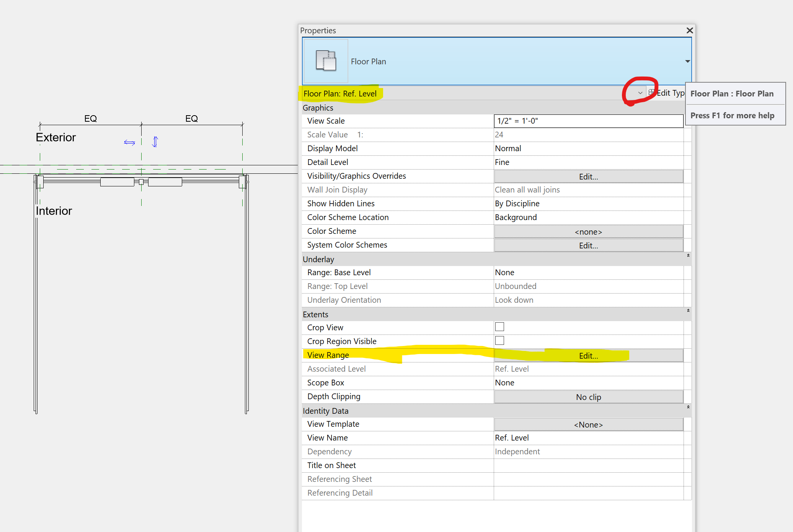Click the horizontal flip arrows control
793x532 pixels.
[x=129, y=142]
